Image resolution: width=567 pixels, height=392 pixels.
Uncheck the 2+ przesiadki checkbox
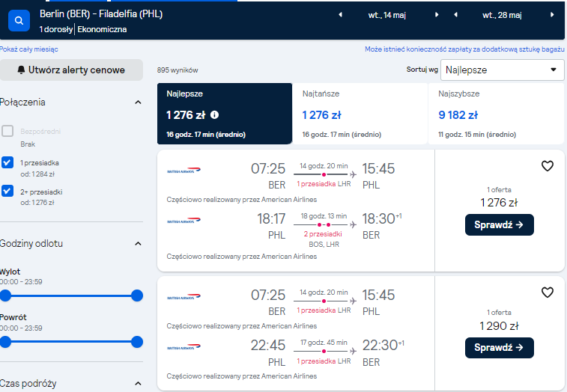coord(7,191)
